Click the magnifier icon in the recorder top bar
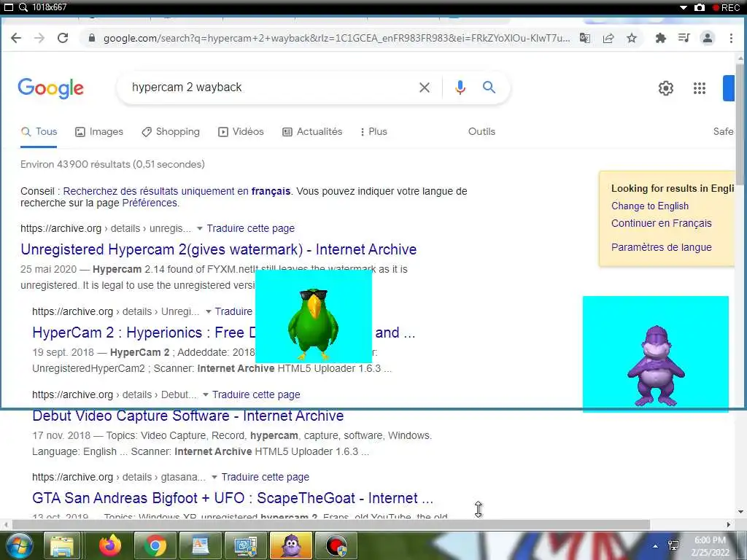The height and width of the screenshot is (560, 747). (23, 7)
